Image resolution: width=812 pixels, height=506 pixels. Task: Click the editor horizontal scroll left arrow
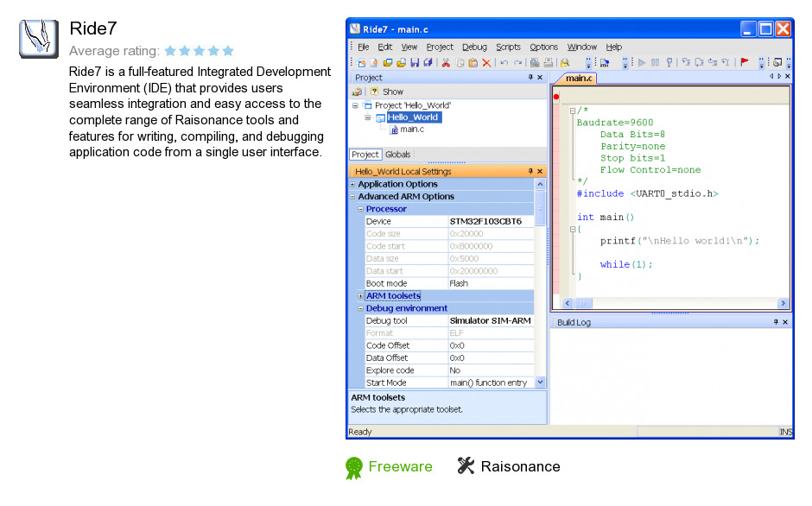click(x=568, y=303)
